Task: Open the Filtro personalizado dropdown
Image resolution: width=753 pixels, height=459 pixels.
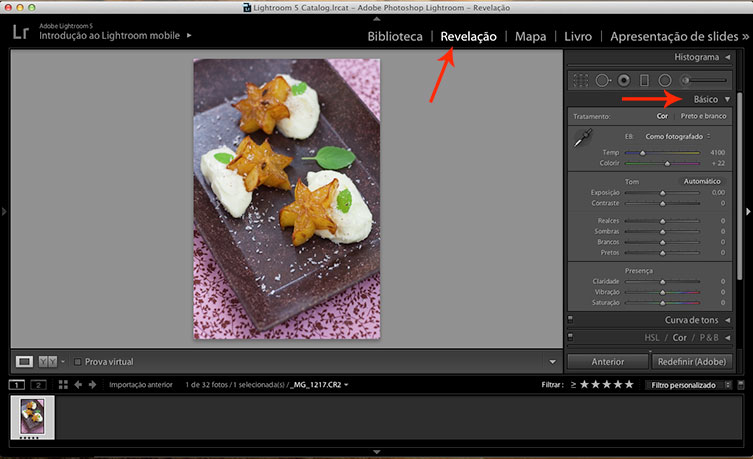Action: point(686,384)
